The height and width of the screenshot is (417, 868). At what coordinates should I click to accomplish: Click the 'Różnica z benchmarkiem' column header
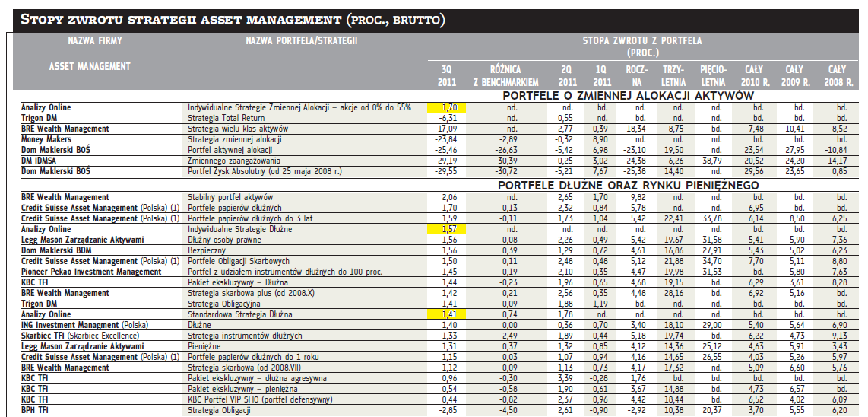pyautogui.click(x=505, y=76)
